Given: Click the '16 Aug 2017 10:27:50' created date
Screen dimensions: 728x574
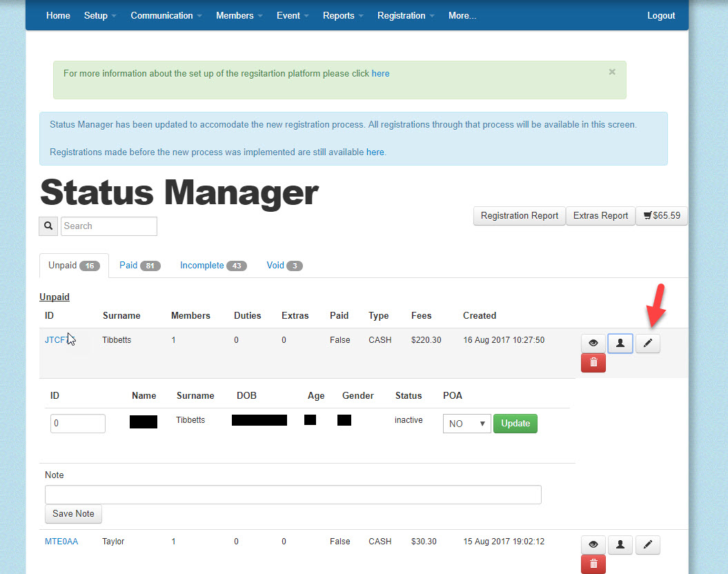Looking at the screenshot, I should 504,339.
